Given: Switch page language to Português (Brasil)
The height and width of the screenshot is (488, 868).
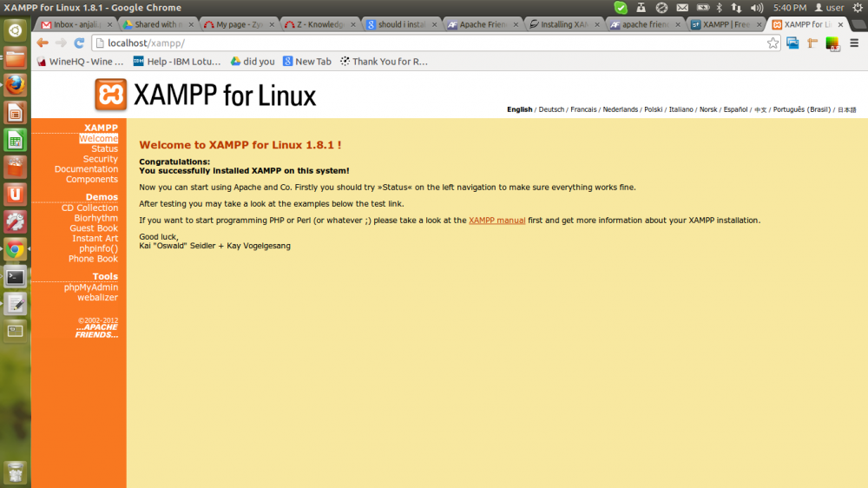Looking at the screenshot, I should click(x=801, y=109).
